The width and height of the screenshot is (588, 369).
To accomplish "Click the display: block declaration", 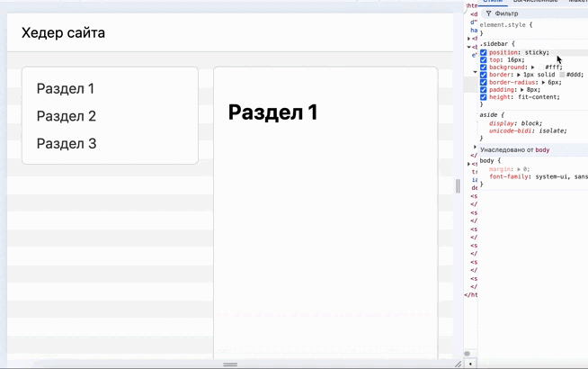I will pyautogui.click(x=516, y=123).
